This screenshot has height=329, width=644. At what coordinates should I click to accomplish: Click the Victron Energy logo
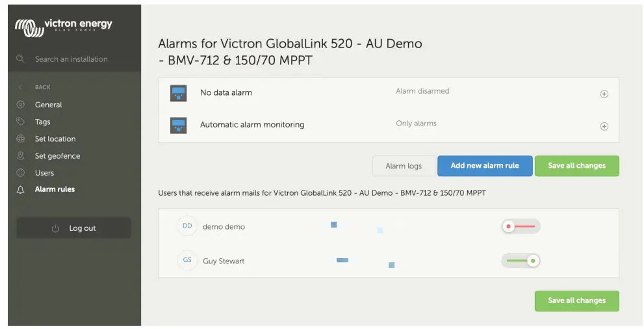click(64, 27)
